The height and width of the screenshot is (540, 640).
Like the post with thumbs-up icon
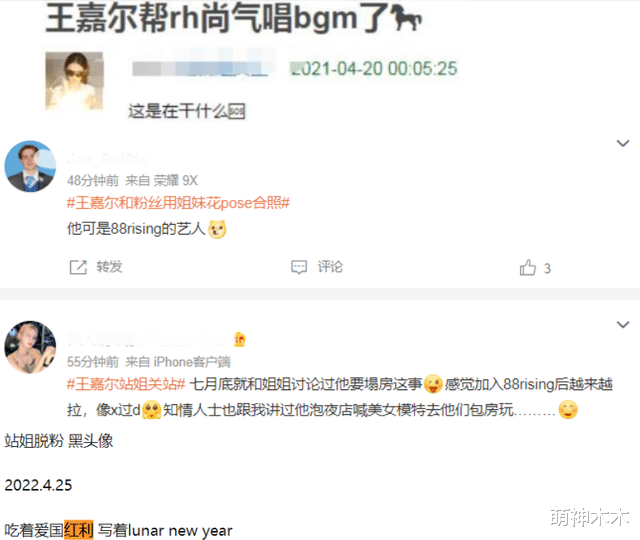527,268
